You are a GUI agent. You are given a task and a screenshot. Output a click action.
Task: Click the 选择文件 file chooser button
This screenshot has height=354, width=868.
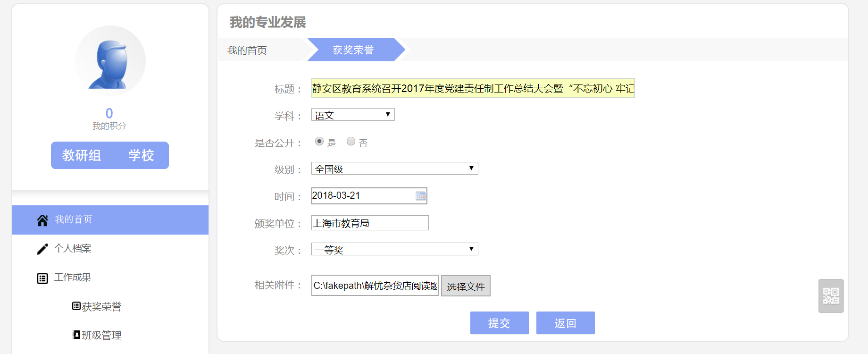click(x=466, y=286)
